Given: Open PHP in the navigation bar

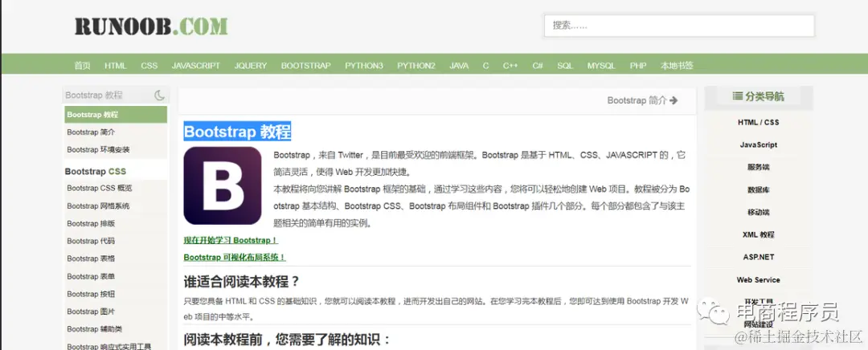Looking at the screenshot, I should 638,65.
